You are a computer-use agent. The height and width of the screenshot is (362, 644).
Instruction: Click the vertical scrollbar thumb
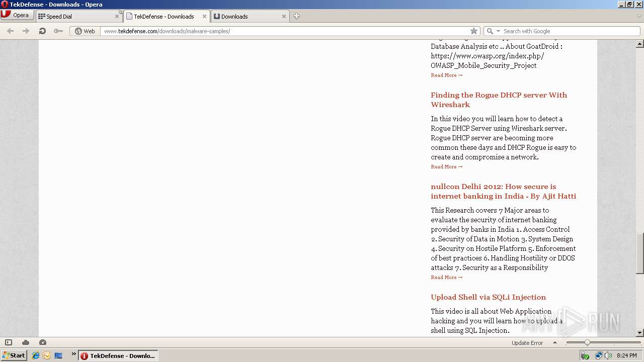point(640,253)
